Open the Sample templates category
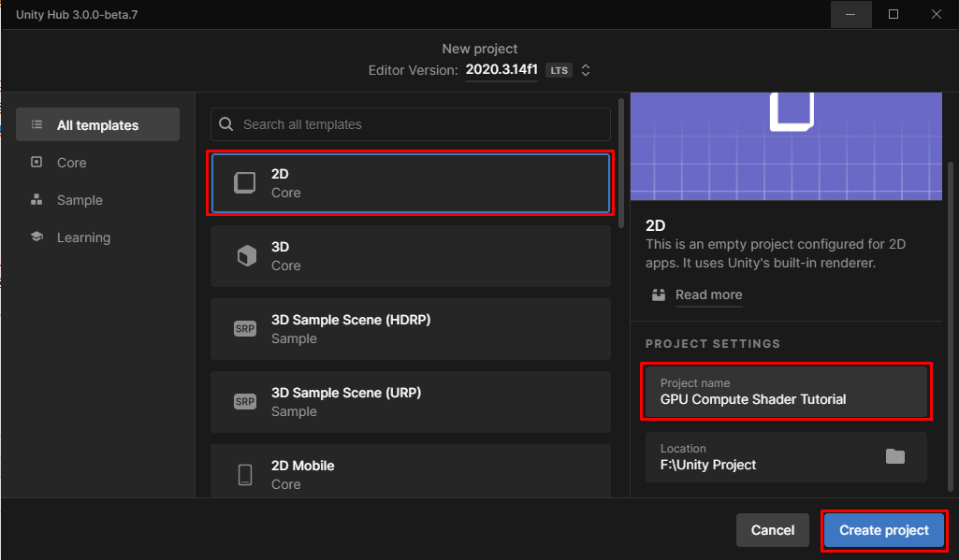The width and height of the screenshot is (959, 560). pyautogui.click(x=80, y=200)
